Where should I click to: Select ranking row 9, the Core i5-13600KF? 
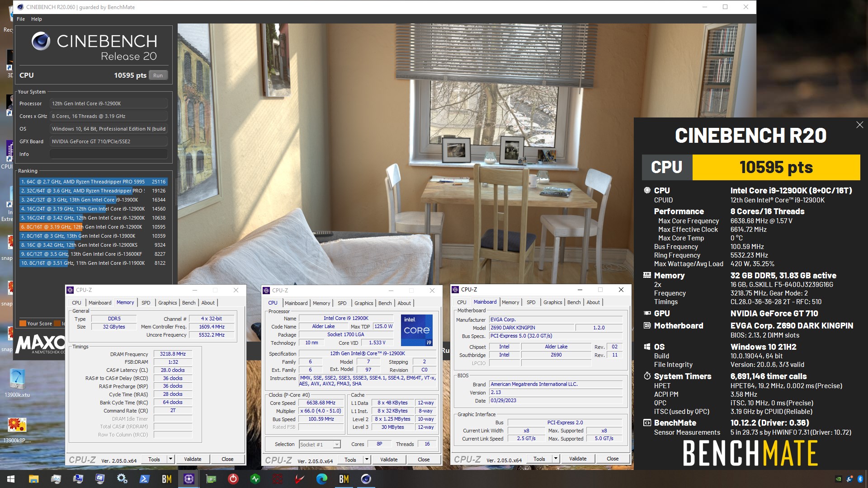point(93,254)
